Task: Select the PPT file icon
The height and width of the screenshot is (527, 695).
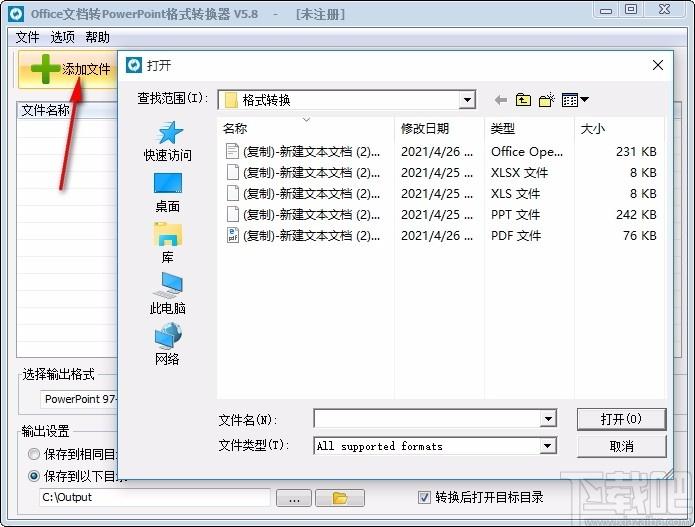Action: point(232,215)
